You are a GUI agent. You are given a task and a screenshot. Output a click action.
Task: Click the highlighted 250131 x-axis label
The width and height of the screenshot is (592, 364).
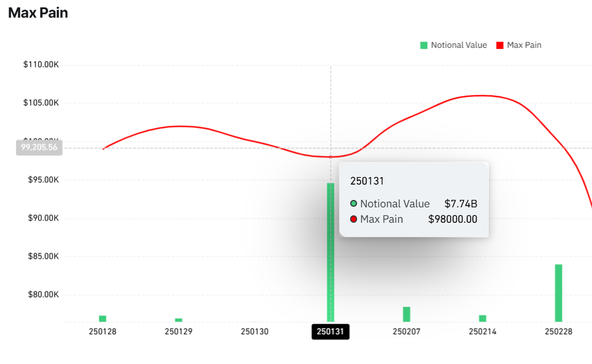[x=331, y=332]
